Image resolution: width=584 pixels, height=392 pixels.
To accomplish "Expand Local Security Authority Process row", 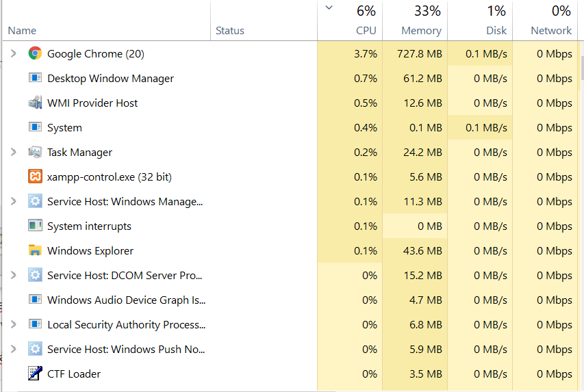I will click(14, 324).
